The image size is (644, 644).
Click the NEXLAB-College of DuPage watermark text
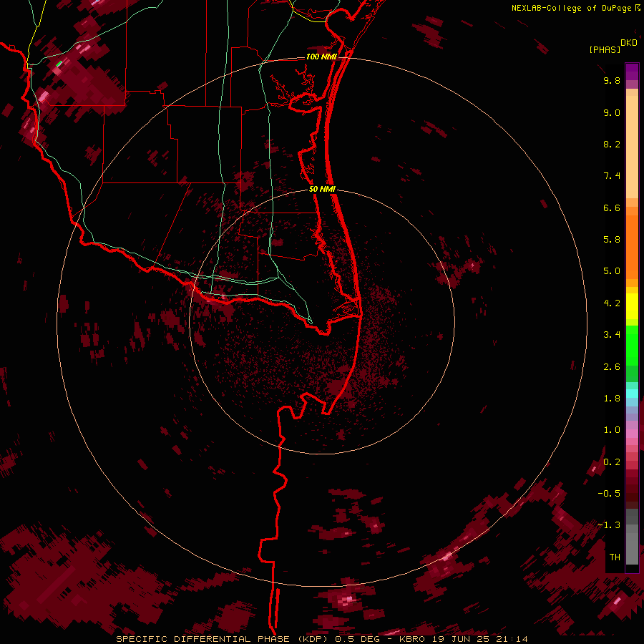tap(572, 8)
